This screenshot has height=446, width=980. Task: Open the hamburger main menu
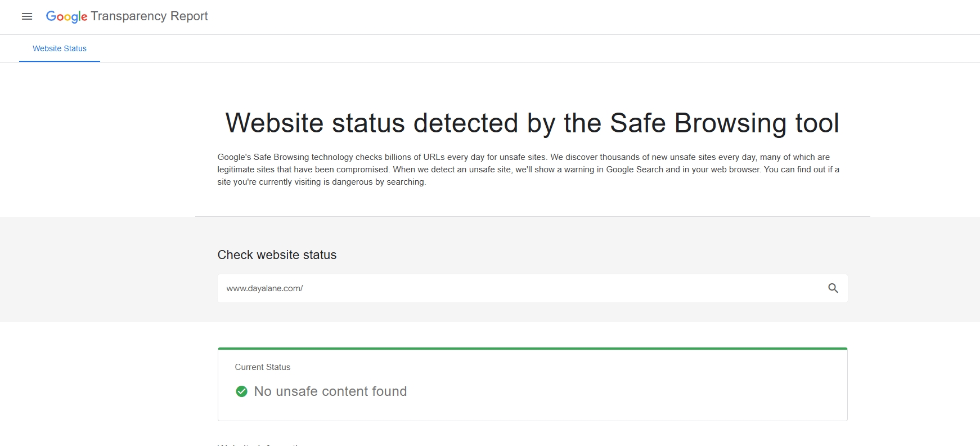click(27, 16)
